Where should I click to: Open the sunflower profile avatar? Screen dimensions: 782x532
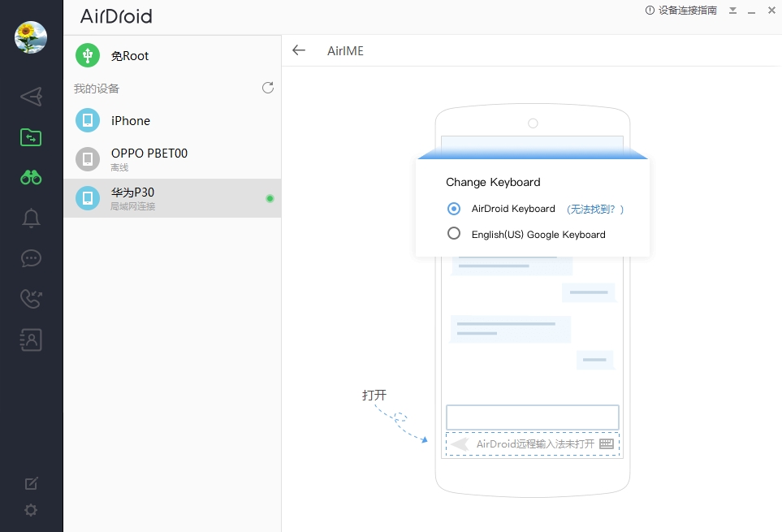31,37
